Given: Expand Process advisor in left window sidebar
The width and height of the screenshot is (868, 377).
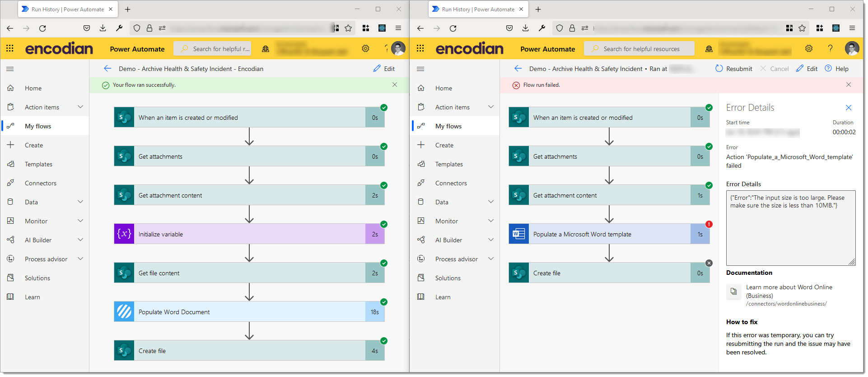Looking at the screenshot, I should pos(80,259).
